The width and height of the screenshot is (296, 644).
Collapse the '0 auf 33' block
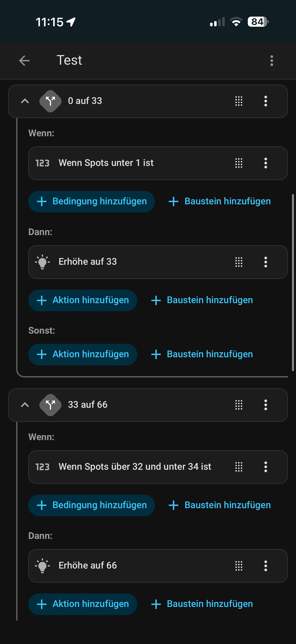tap(25, 101)
